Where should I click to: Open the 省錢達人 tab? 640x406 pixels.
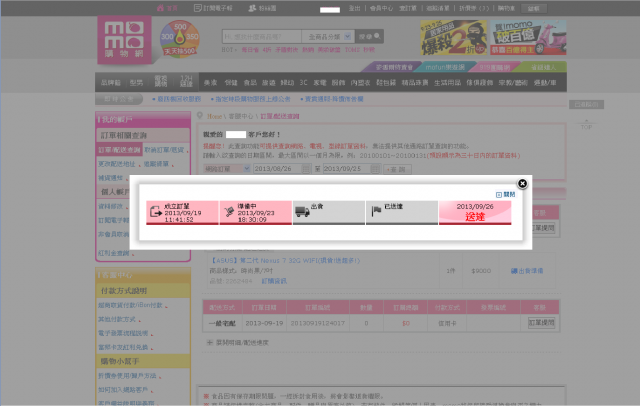pyautogui.click(x=543, y=67)
